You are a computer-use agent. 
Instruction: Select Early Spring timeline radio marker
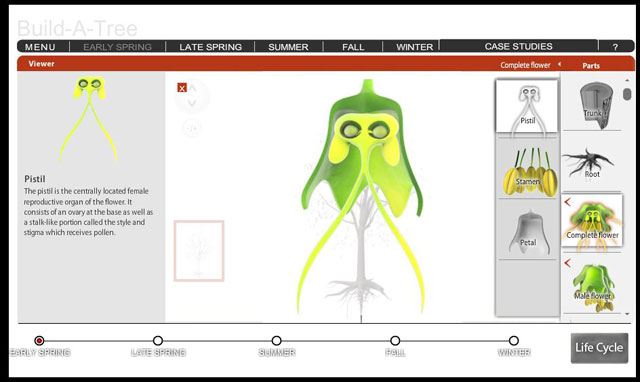(x=39, y=340)
